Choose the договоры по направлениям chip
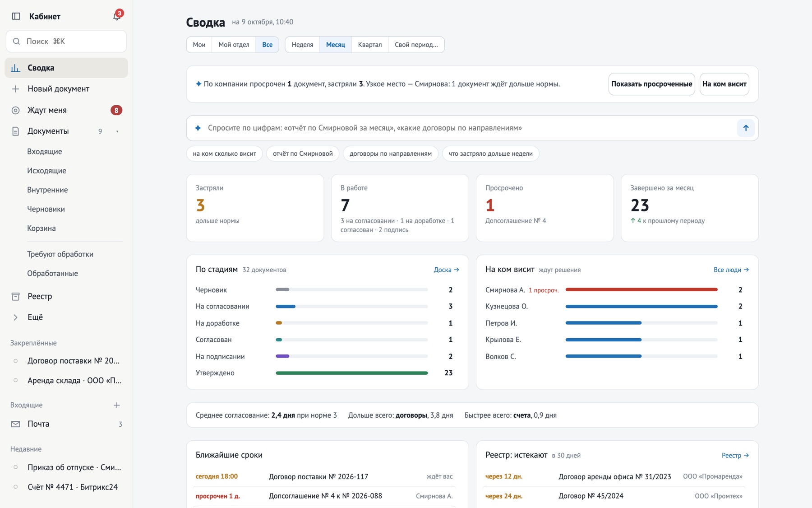The width and height of the screenshot is (812, 508). [x=391, y=154]
